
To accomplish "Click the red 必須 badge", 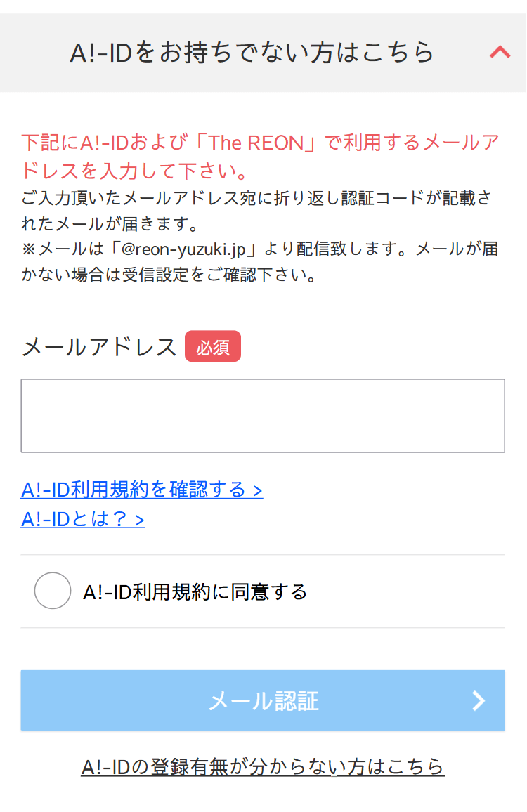I will point(213,346).
